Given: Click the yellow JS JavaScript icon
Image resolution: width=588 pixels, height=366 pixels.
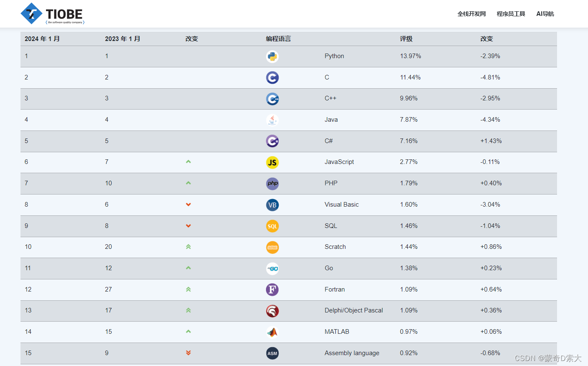Looking at the screenshot, I should (x=272, y=162).
